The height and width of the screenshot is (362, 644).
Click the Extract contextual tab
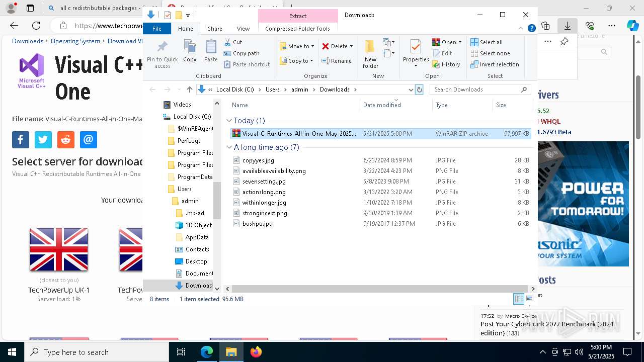298,16
